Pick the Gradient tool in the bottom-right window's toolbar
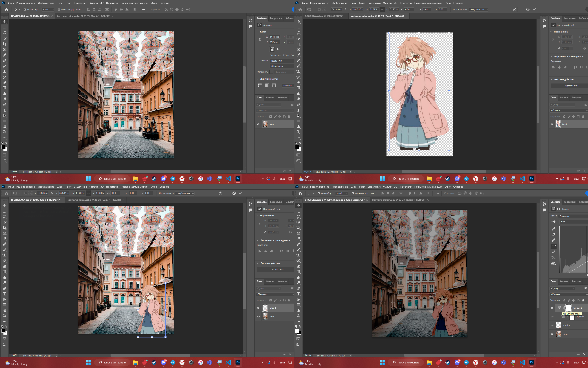The height and width of the screenshot is (368, 588). pyautogui.click(x=298, y=272)
